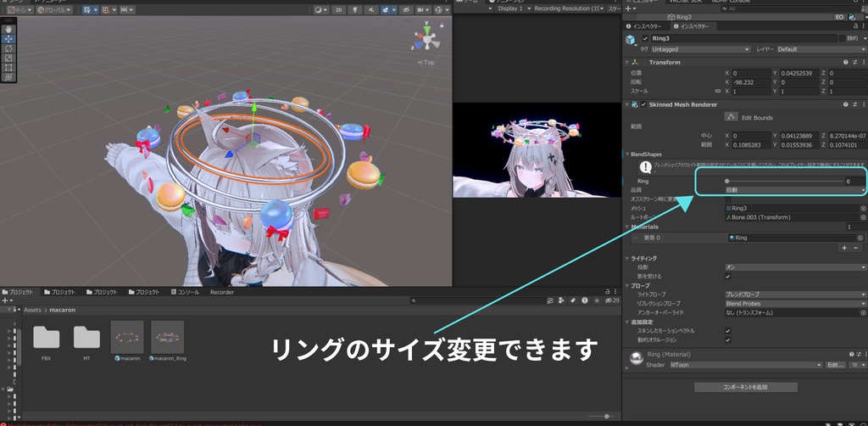This screenshot has width=868, height=426.
Task: Collapse the BlendShapes section
Action: pos(627,154)
